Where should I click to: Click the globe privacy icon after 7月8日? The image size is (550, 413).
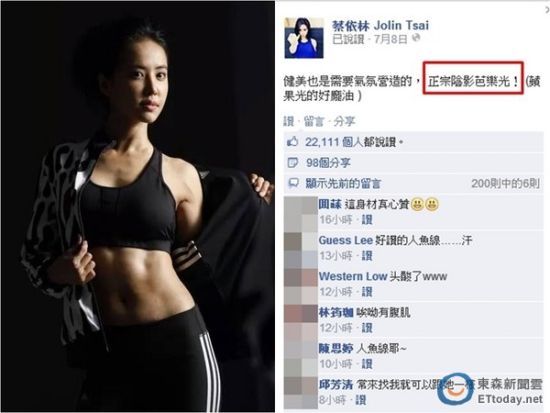pos(416,38)
